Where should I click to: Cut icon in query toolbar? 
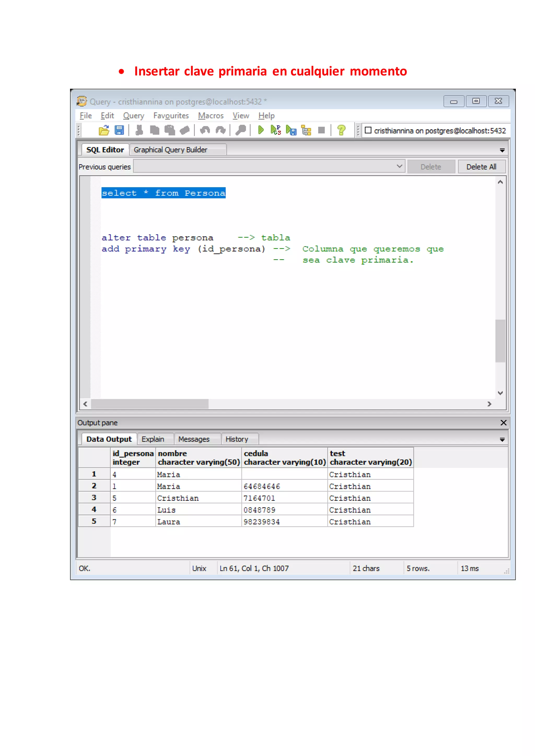(139, 130)
